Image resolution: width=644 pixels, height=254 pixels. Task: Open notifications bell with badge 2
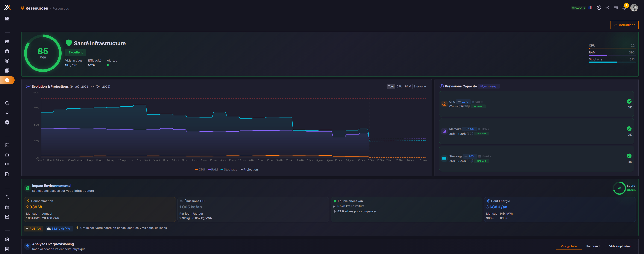[624, 8]
